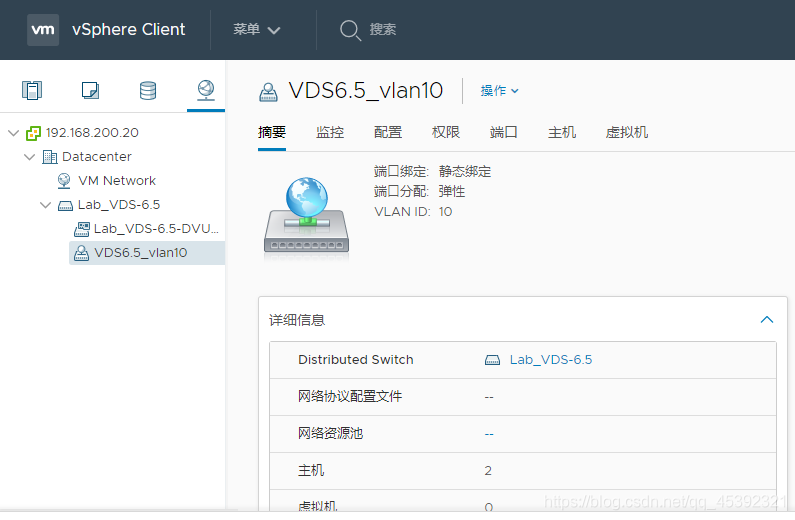Click the 网络资源池 value link

489,434
